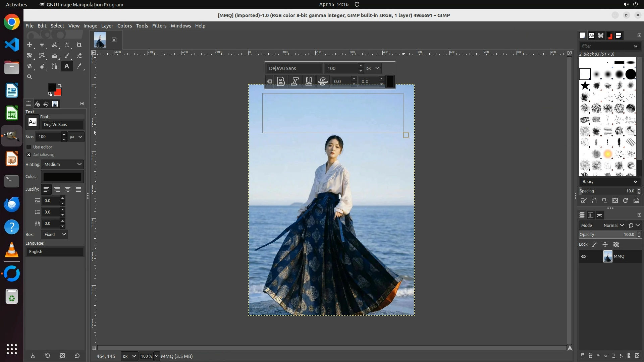Open the Filters menu
This screenshot has width=644, height=362.
(159, 26)
